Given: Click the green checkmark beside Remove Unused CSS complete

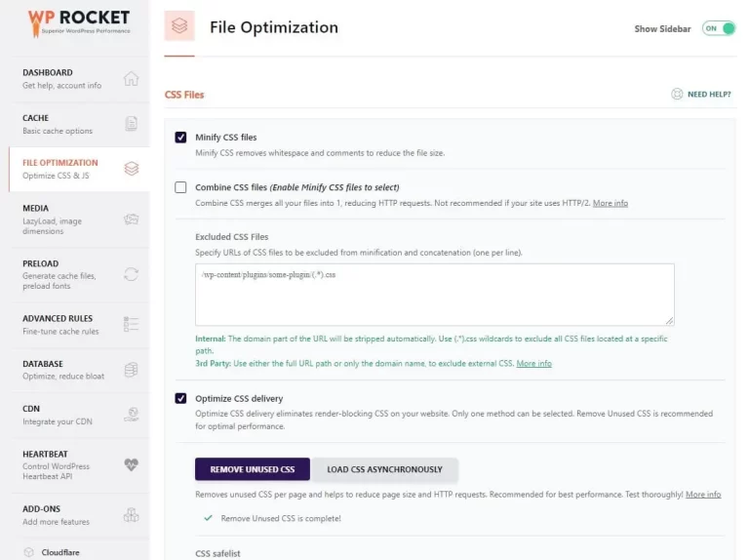Looking at the screenshot, I should 209,518.
